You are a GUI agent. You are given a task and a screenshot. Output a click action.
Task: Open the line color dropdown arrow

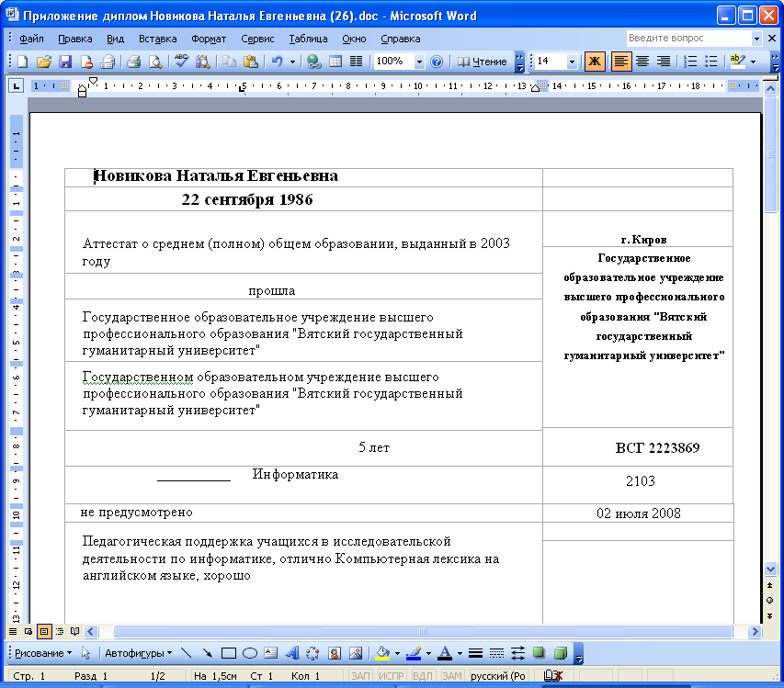click(x=428, y=653)
